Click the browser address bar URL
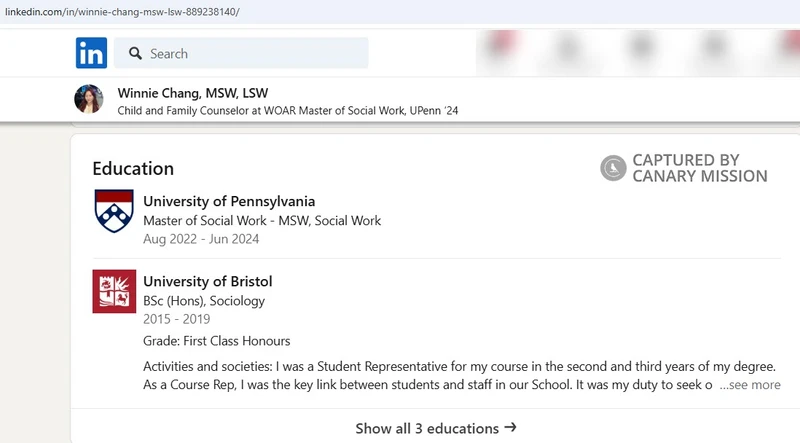Image resolution: width=800 pixels, height=443 pixels. (x=122, y=12)
